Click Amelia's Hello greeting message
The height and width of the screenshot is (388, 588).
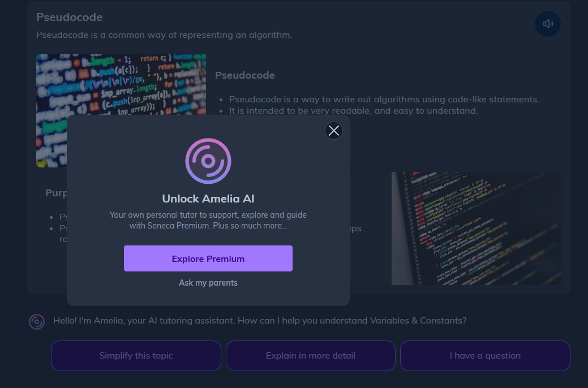tap(260, 321)
